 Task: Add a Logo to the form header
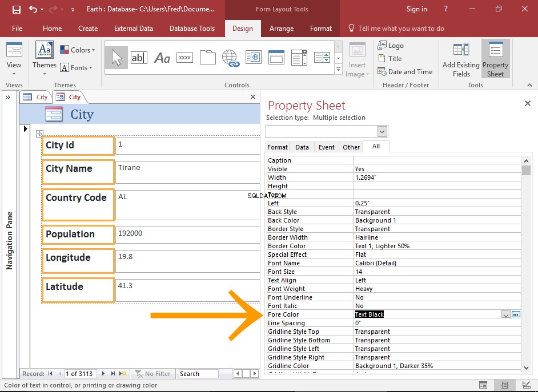(x=391, y=45)
